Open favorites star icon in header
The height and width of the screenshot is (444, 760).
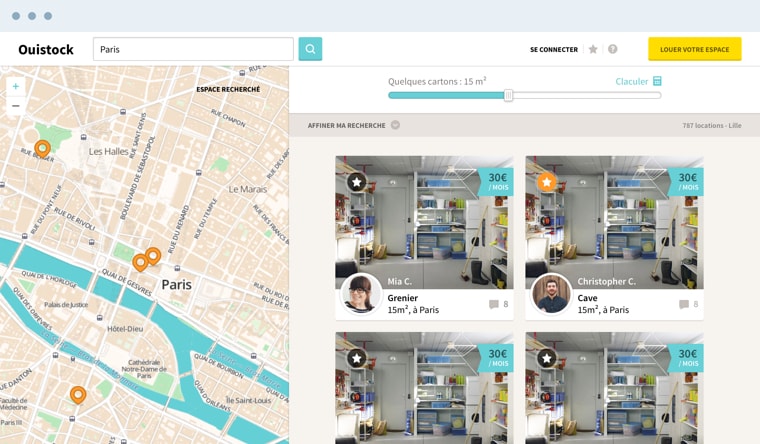click(x=593, y=49)
